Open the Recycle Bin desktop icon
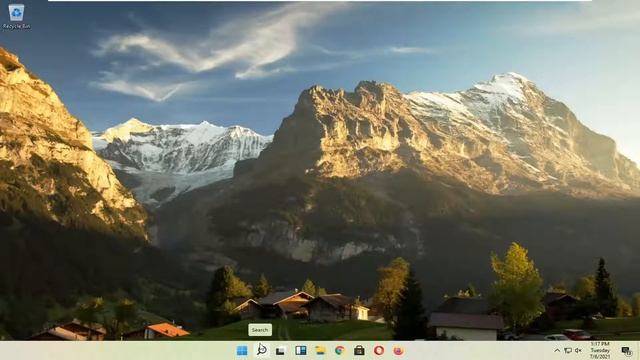640x360 pixels. click(x=16, y=17)
